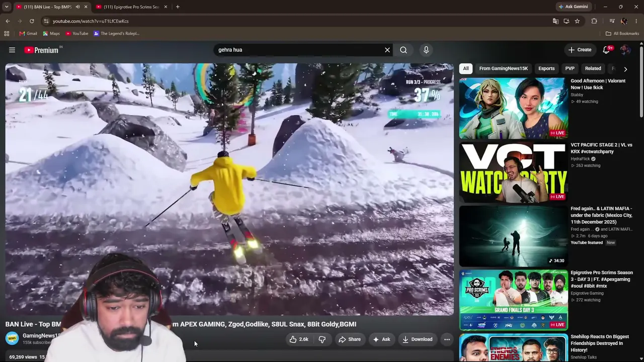The image size is (644, 362).
Task: Like the video with 2.6k likes
Action: 298,339
